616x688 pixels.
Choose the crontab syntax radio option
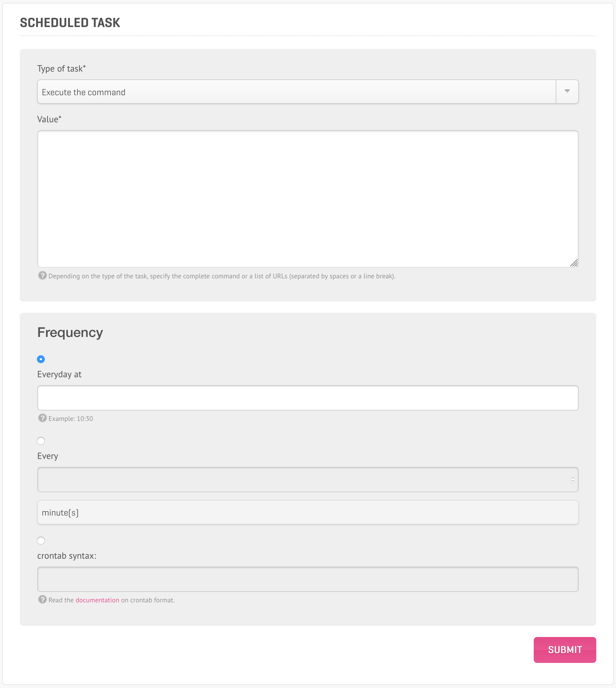click(41, 540)
